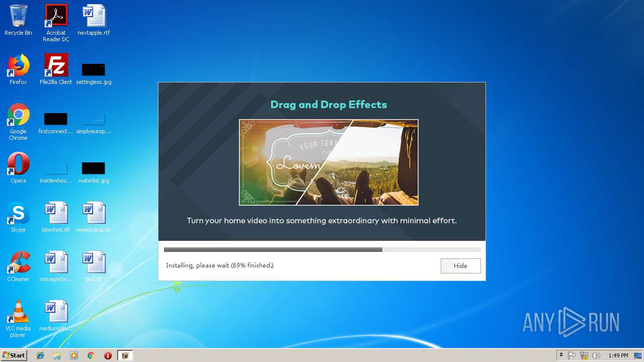Select the mediumcon document icon
This screenshot has width=644, height=362.
[x=56, y=316]
